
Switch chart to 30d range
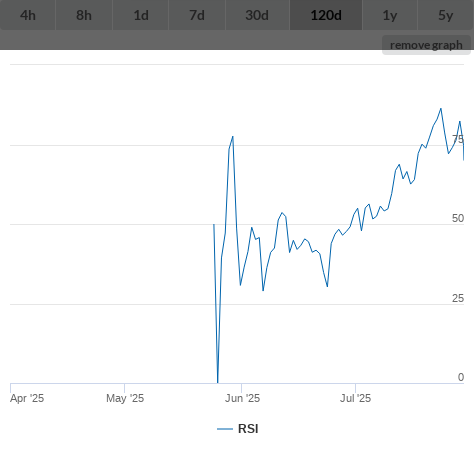pos(257,15)
